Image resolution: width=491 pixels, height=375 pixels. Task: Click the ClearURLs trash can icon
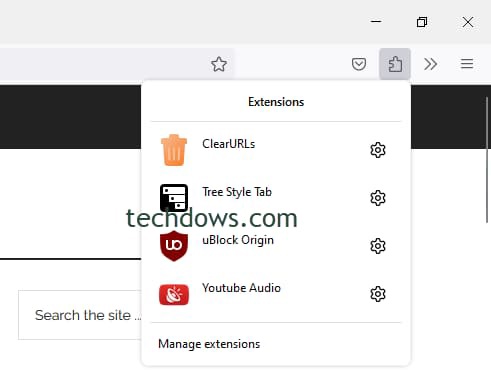click(x=174, y=150)
